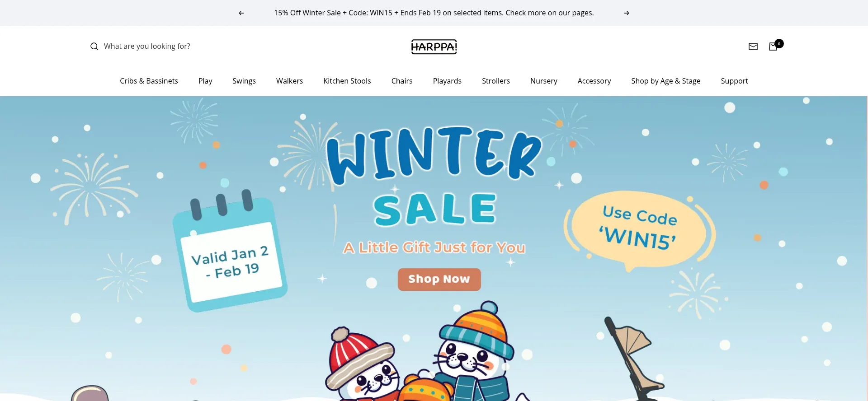Screen dimensions: 868x401
Task: Open the shopping cart icon
Action: (774, 47)
